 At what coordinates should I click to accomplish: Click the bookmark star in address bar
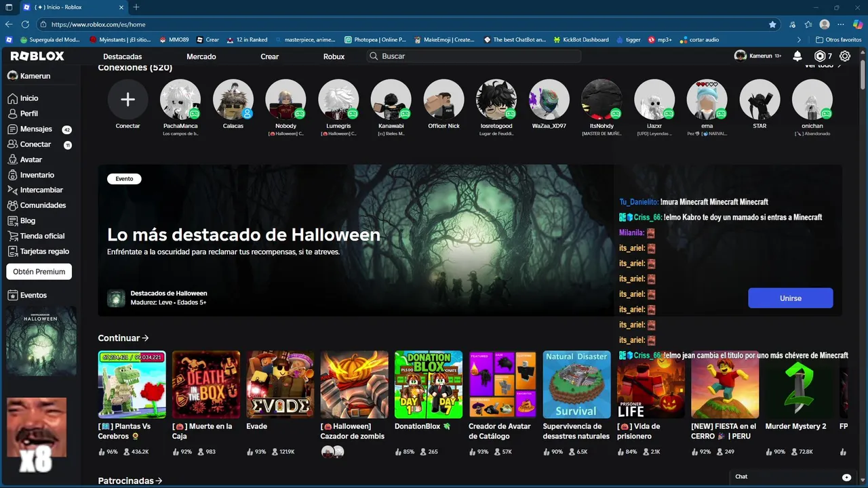click(772, 24)
